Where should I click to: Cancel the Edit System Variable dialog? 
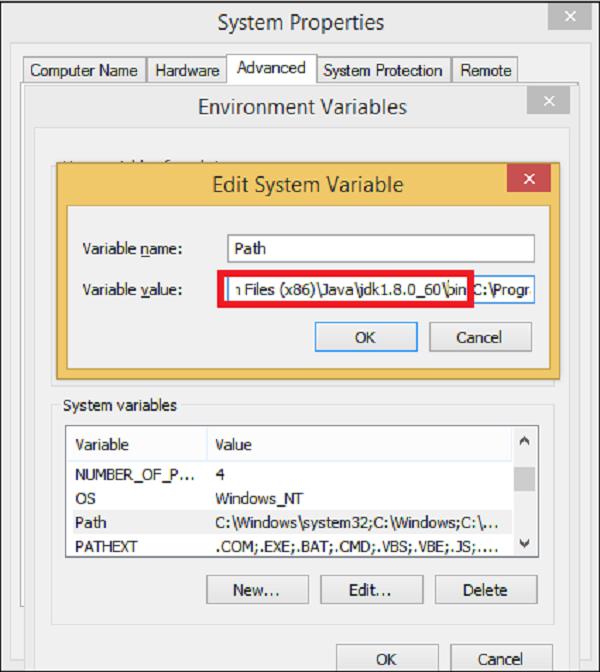pos(480,337)
